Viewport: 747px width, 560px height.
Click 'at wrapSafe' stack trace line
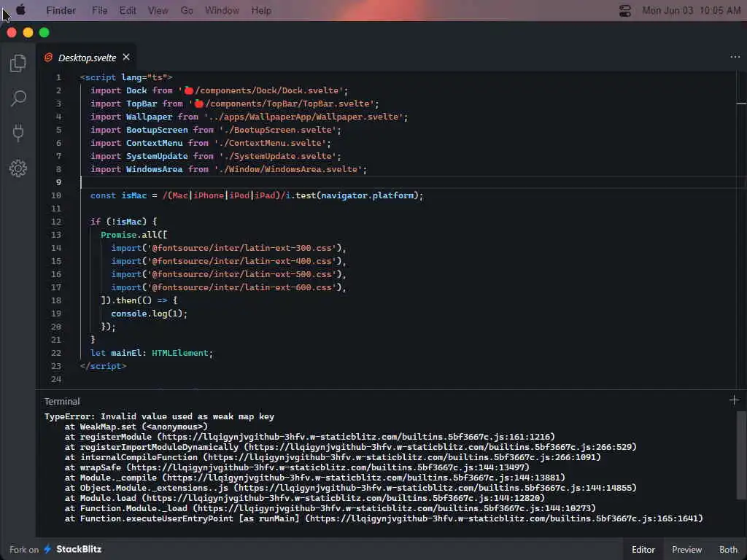298,467
